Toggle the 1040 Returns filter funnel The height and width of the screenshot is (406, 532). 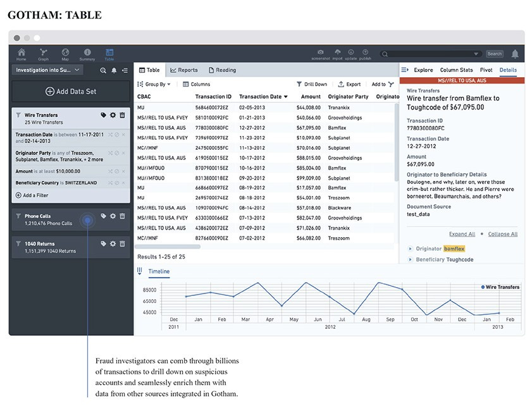click(x=18, y=243)
